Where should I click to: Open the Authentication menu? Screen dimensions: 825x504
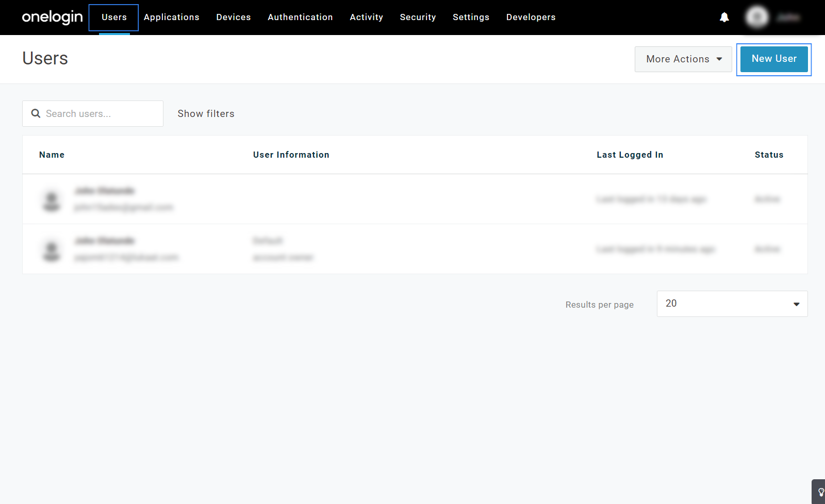(300, 18)
